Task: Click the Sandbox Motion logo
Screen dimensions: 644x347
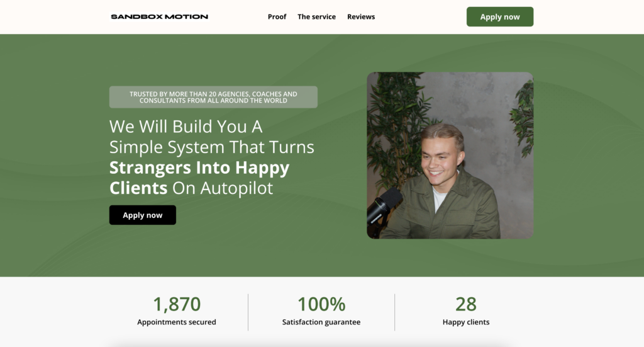Action: click(159, 17)
